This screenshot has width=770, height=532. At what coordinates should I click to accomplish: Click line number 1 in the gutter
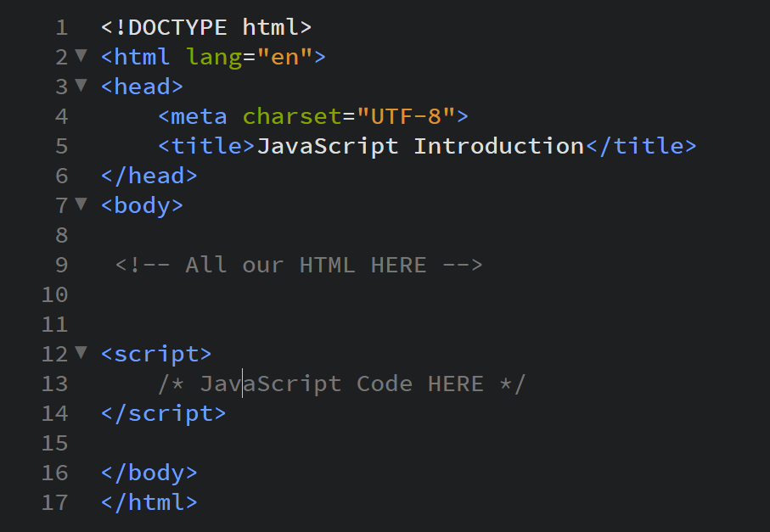(61, 27)
